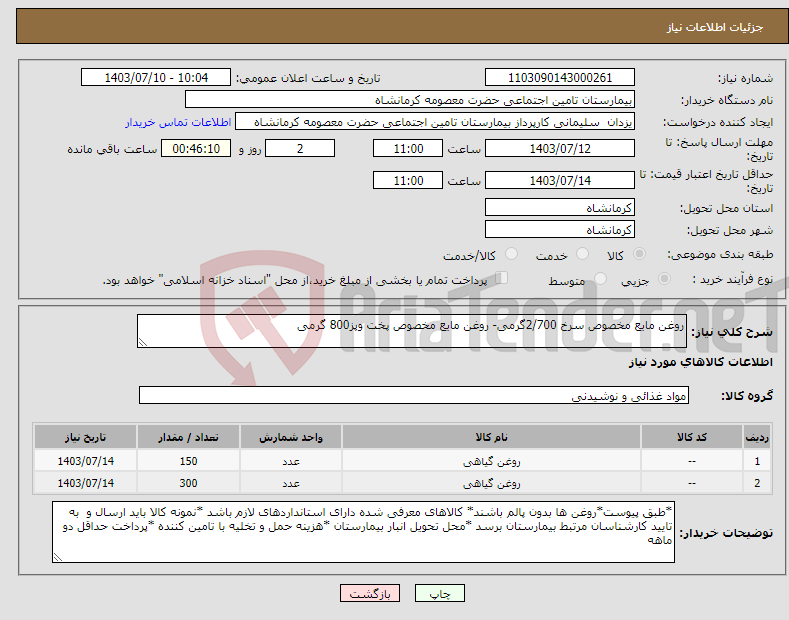Click the need number field 1103090143000261
Image resolution: width=789 pixels, height=620 pixels.
click(560, 78)
